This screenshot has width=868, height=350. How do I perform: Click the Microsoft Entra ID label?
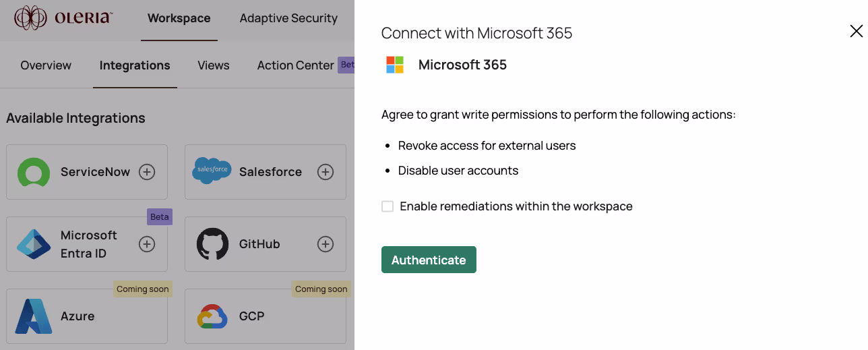(x=89, y=244)
